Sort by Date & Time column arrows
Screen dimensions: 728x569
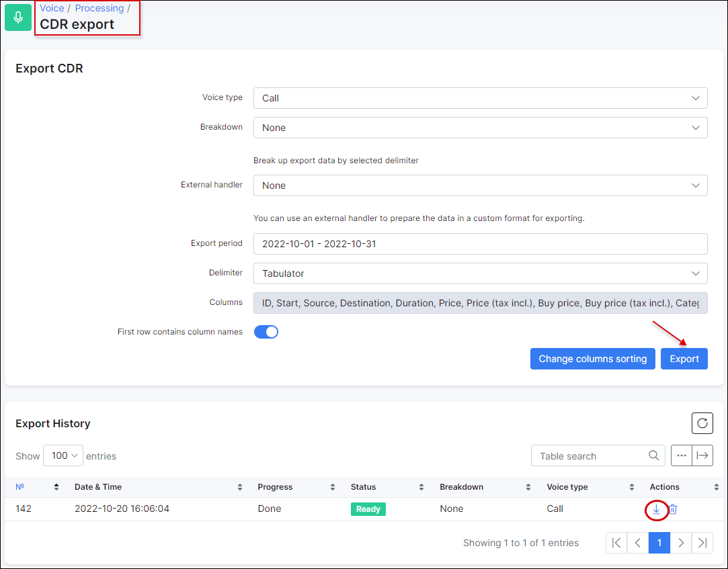239,487
